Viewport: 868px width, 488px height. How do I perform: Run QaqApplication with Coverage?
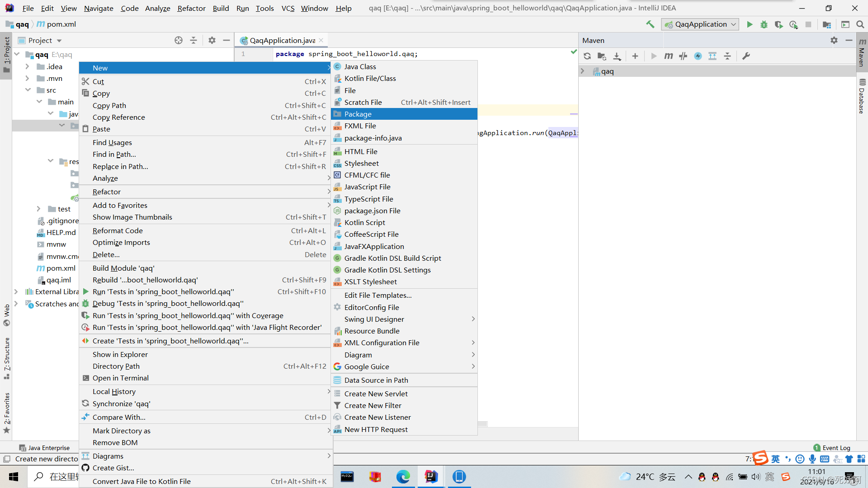(x=779, y=24)
